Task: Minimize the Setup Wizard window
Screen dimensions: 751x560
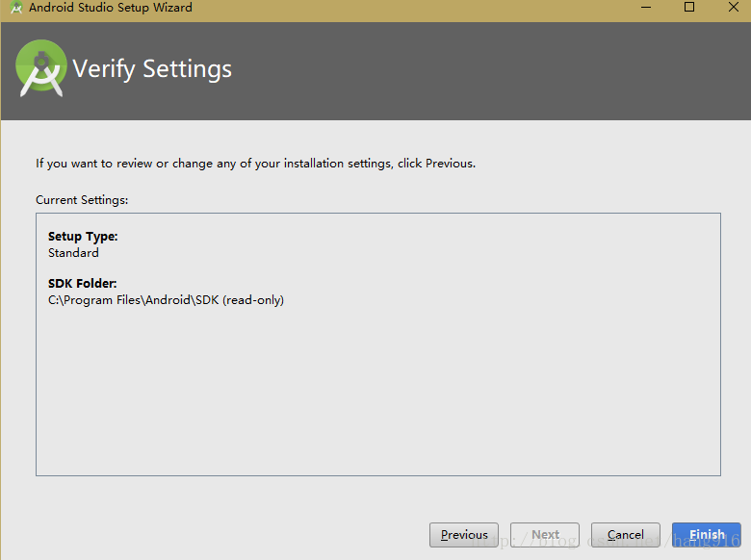Action: point(646,7)
